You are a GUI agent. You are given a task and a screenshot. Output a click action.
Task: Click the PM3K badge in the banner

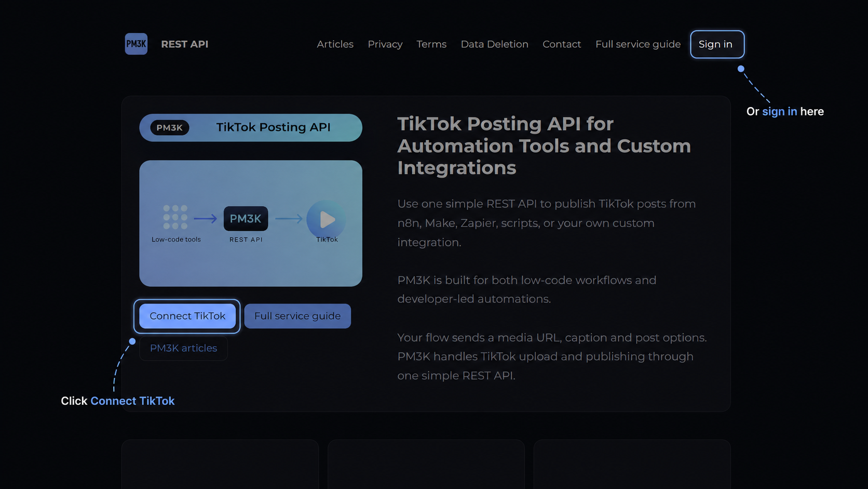click(x=169, y=128)
